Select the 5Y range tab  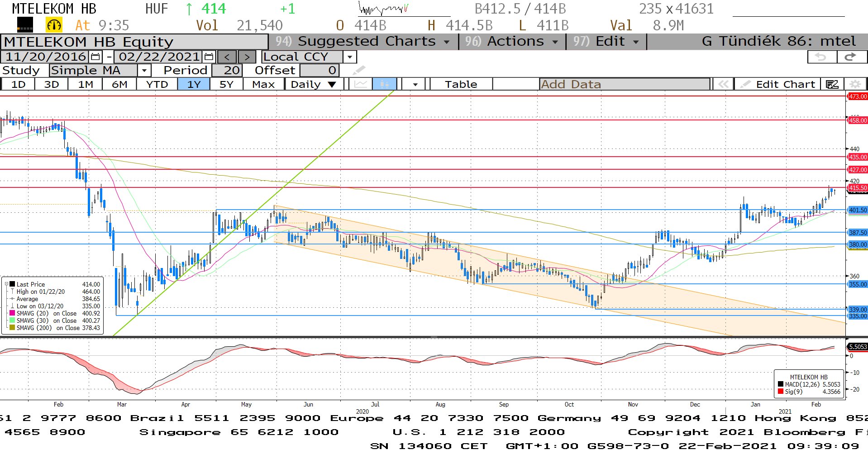[226, 84]
